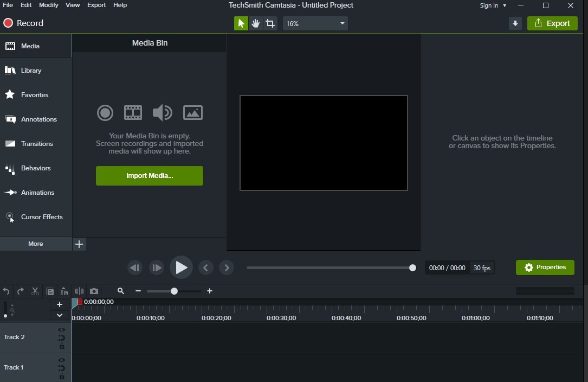This screenshot has width=588, height=382.
Task: Click the plus icon beside More
Action: pos(79,244)
